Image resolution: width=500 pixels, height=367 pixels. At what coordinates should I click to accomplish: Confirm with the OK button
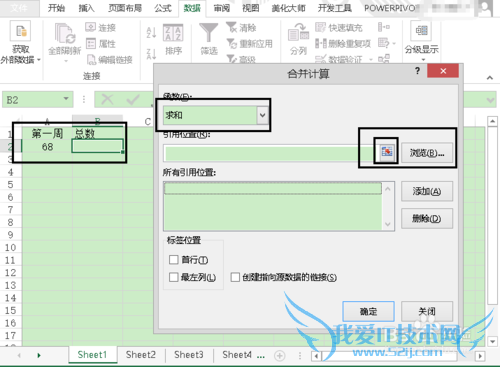coord(368,312)
